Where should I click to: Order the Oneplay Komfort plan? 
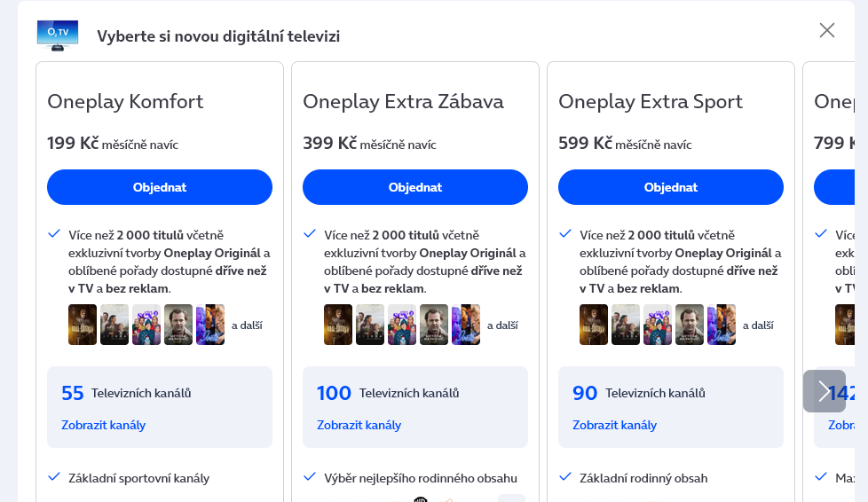(160, 187)
